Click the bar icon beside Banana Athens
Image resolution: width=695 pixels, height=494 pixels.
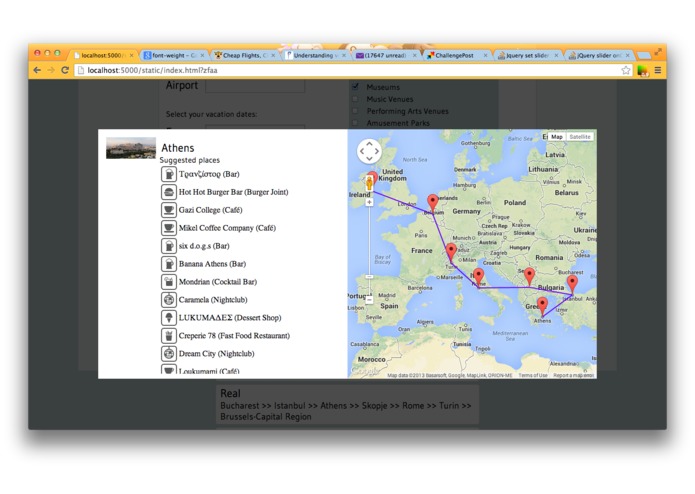[x=168, y=264]
